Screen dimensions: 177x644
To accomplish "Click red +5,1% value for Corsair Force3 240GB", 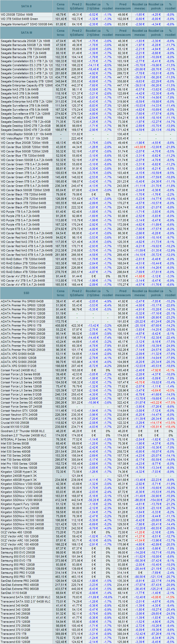I will 170,370.
